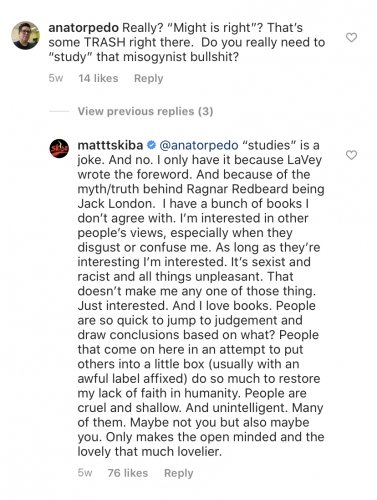This screenshot has height=500, width=377.
Task: Click the final line "lovely that much lovelier"
Action: click(150, 452)
